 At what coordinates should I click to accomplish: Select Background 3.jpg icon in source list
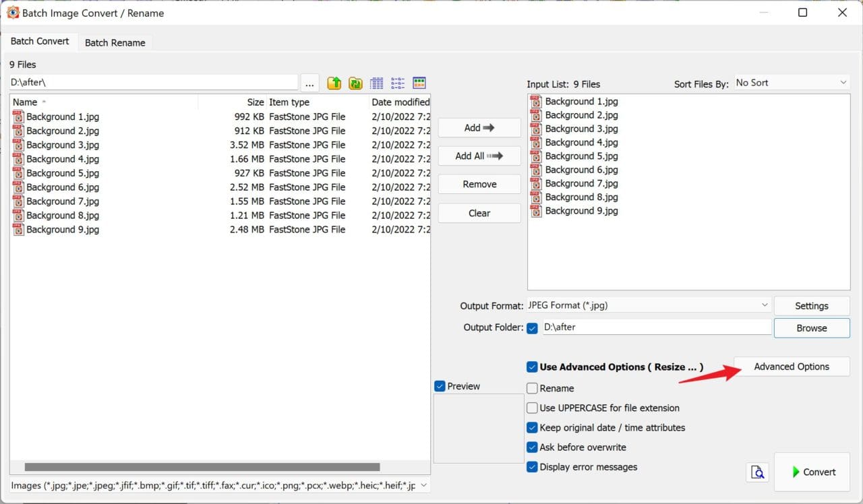pos(18,145)
